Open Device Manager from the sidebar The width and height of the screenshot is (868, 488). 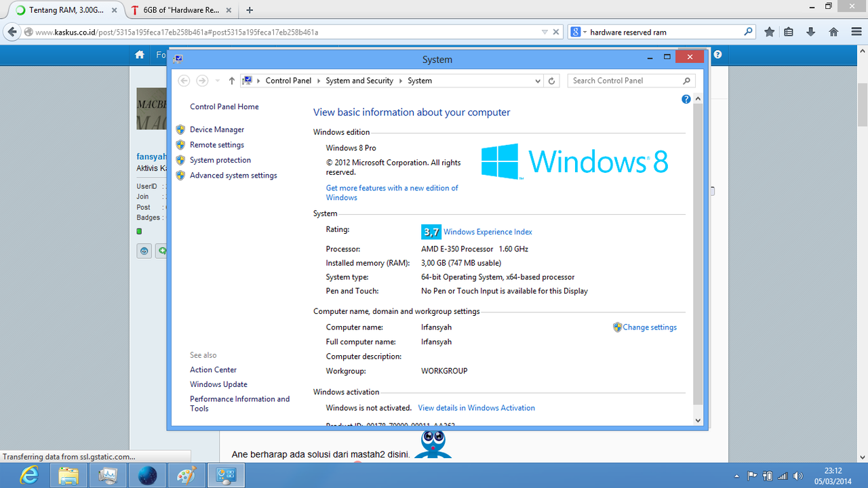tap(217, 129)
